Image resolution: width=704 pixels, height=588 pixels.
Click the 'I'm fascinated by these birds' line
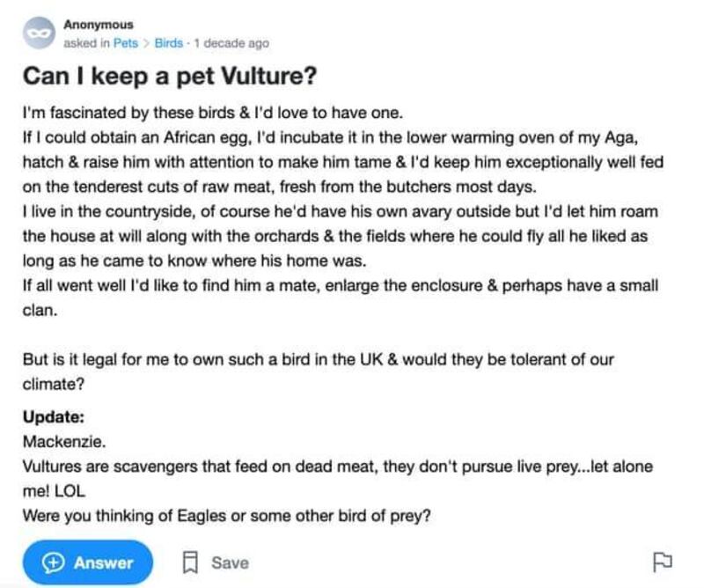(212, 114)
